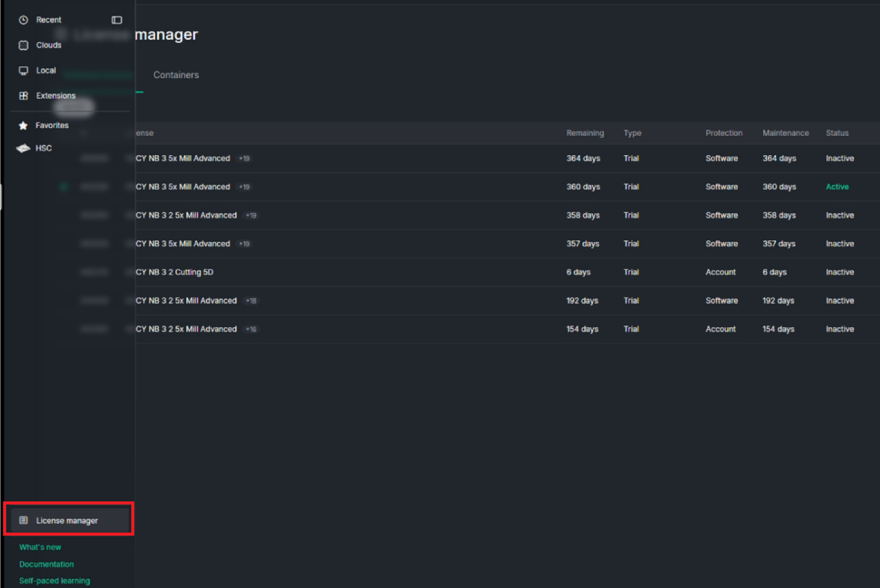Click the License manager list icon
Image resolution: width=880 pixels, height=588 pixels.
(23, 520)
